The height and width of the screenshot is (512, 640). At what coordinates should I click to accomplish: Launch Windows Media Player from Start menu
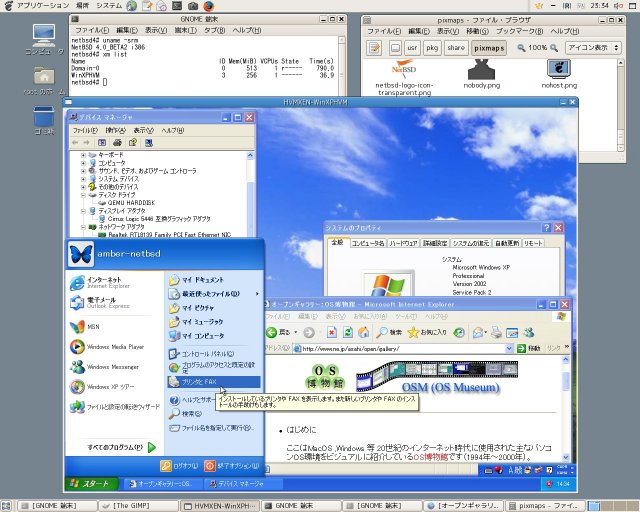pos(107,347)
